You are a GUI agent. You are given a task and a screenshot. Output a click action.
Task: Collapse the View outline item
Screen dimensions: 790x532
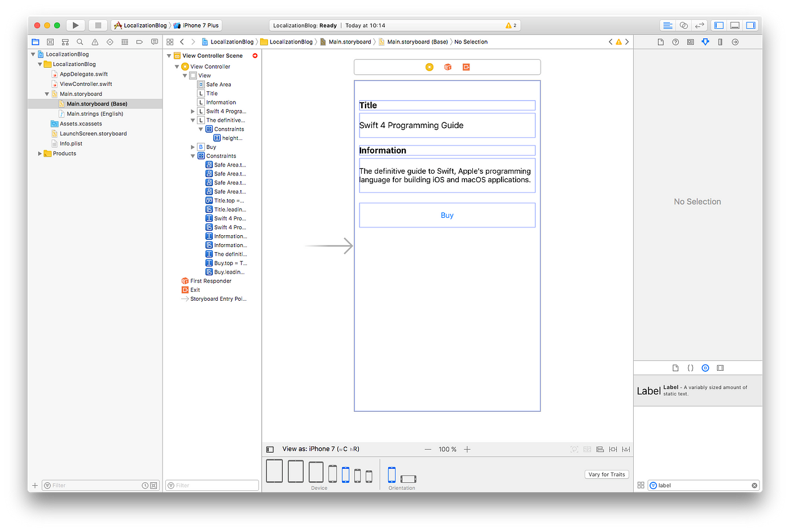tap(185, 76)
